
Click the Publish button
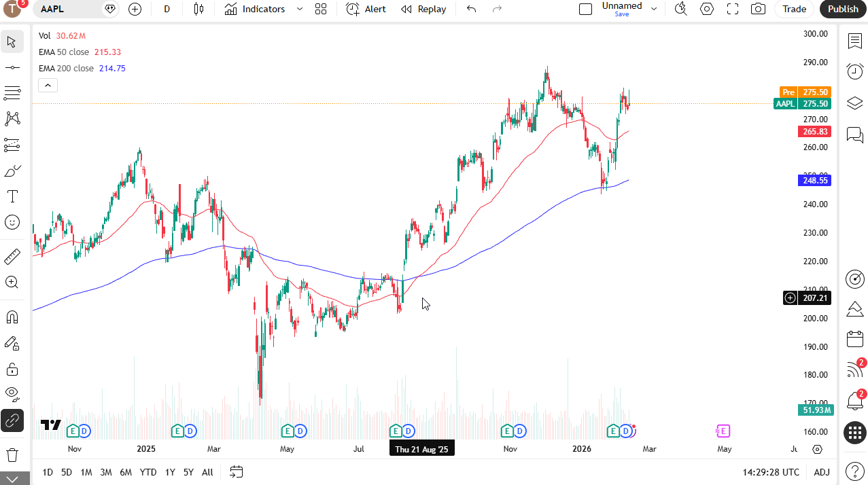pos(844,9)
